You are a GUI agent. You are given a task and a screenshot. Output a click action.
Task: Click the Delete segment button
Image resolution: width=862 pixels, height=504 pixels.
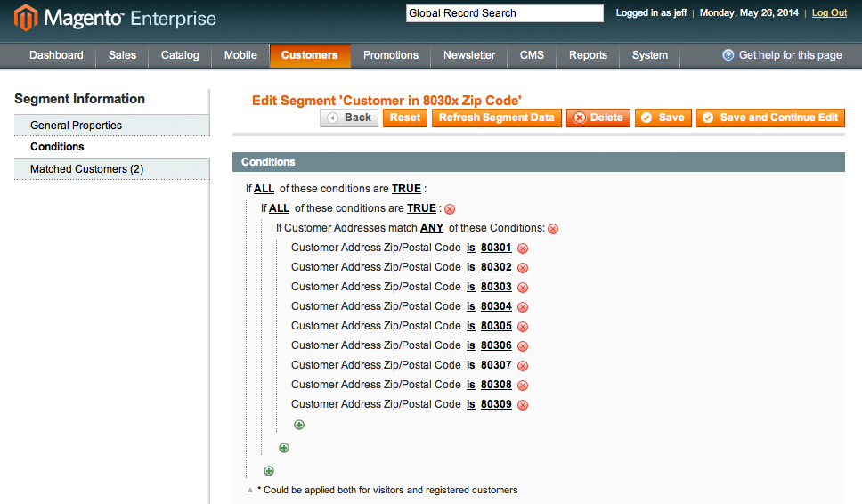[x=598, y=118]
